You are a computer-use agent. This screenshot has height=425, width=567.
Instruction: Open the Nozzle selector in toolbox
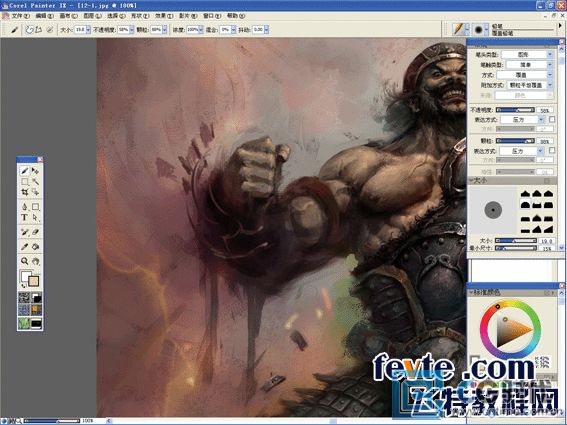coord(36,323)
